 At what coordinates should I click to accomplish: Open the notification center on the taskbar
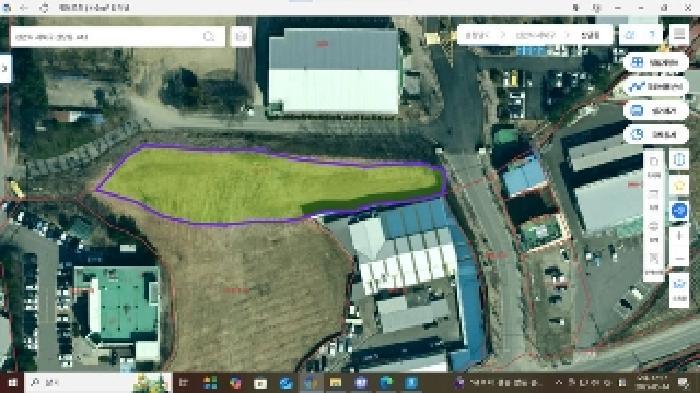[x=683, y=383]
